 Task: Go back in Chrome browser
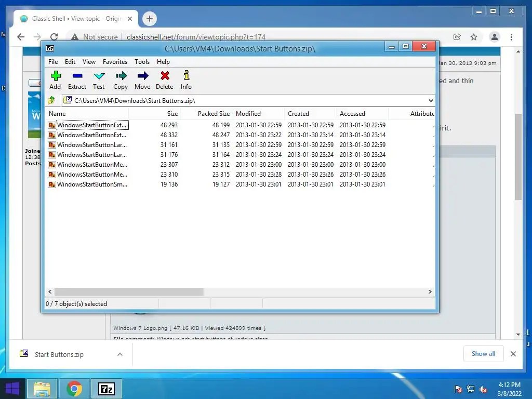point(21,37)
